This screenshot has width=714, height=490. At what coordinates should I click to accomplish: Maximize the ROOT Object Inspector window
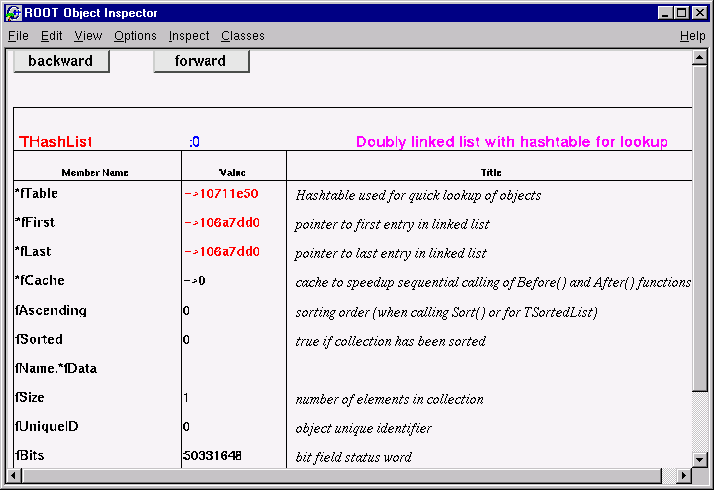[x=682, y=12]
